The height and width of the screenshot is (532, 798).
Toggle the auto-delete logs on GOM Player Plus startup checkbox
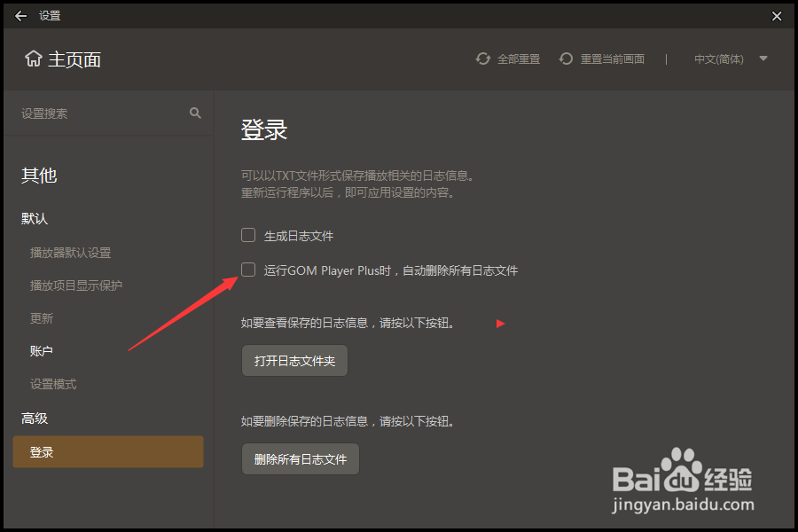(248, 270)
